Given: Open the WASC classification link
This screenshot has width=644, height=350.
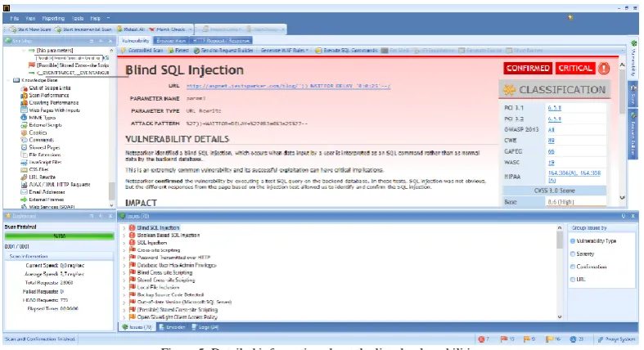Looking at the screenshot, I should click(552, 163).
